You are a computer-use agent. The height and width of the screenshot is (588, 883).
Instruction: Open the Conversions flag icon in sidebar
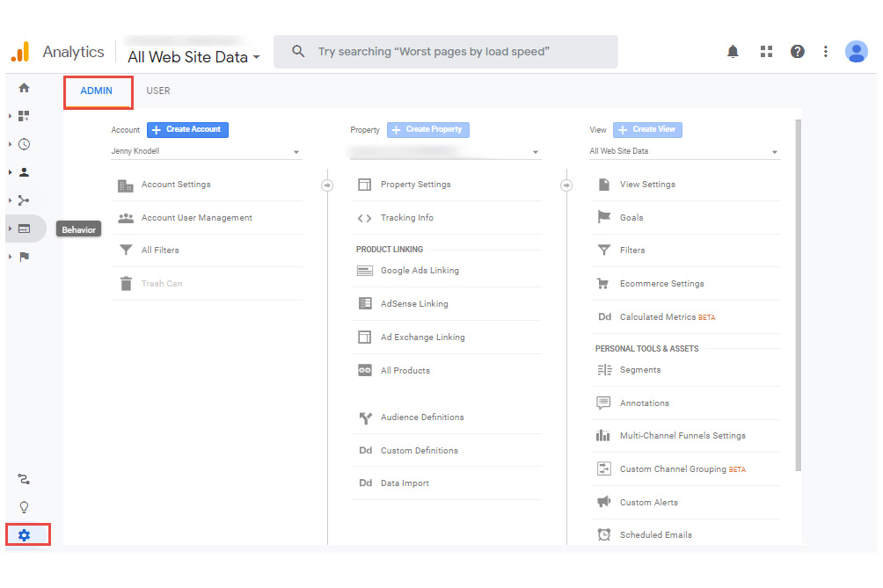coord(25,257)
